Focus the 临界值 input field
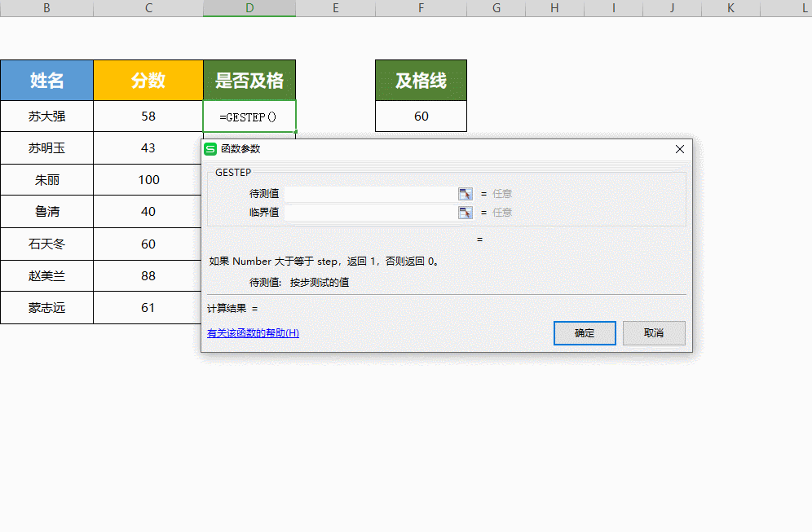The width and height of the screenshot is (812, 532). tap(369, 213)
